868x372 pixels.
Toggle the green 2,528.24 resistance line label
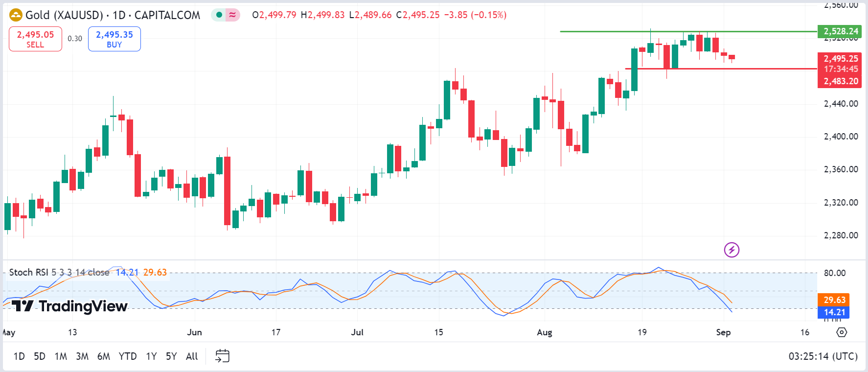(840, 31)
